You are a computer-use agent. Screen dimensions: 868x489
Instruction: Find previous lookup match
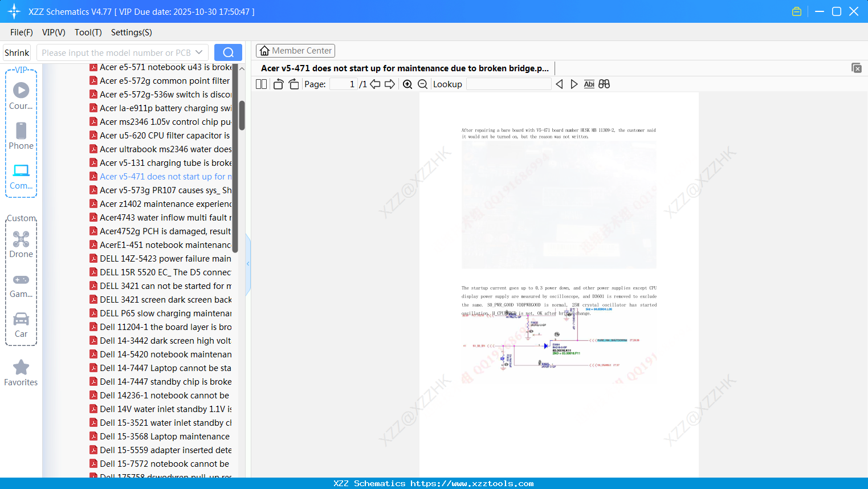559,84
